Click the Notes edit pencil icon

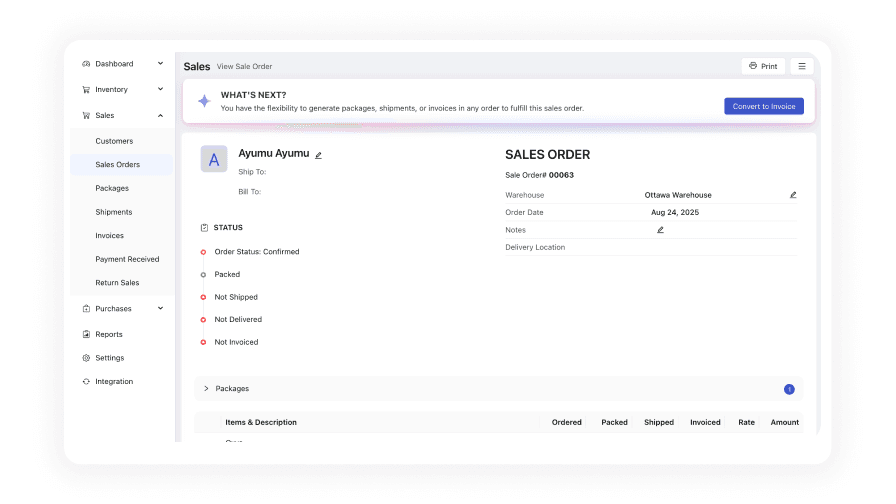pos(660,230)
